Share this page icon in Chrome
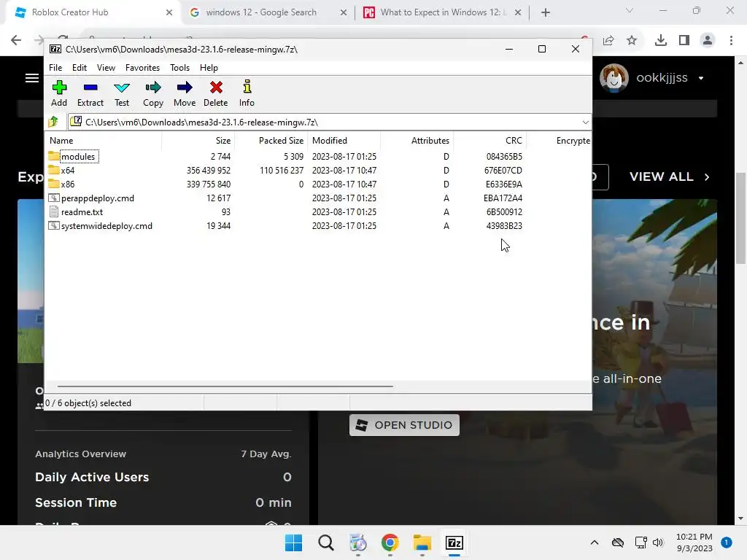747x560 pixels. 608,41
